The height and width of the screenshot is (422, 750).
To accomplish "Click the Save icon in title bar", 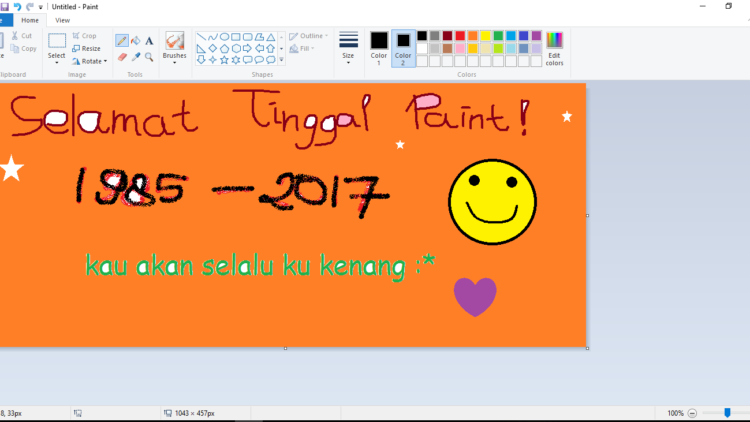I will [x=5, y=7].
